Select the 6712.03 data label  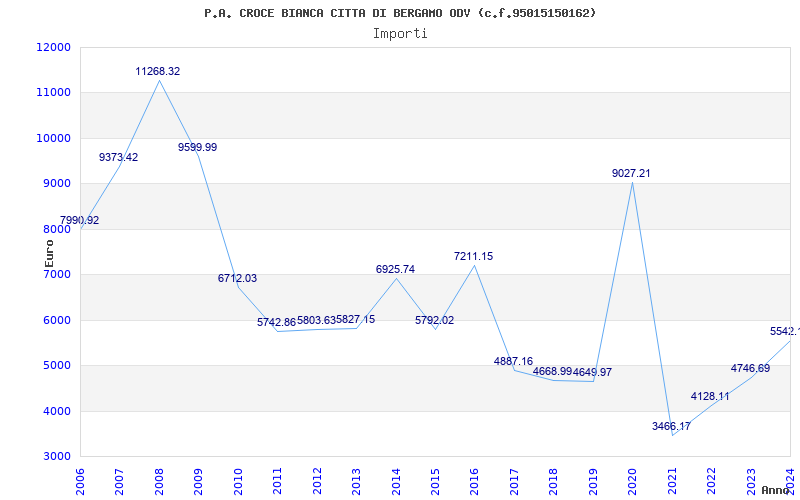pos(237,278)
